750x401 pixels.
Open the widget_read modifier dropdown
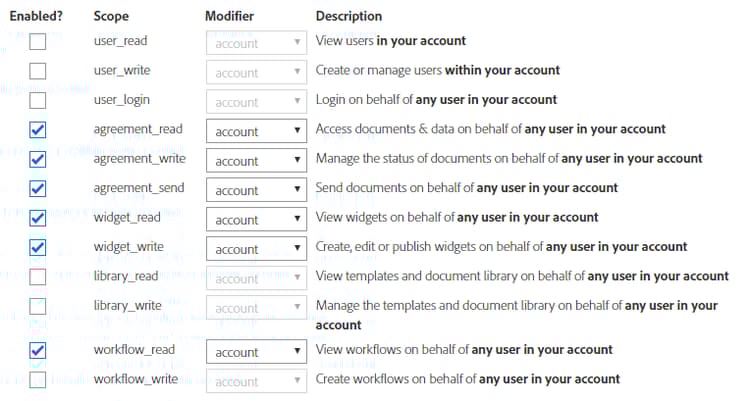click(x=256, y=219)
